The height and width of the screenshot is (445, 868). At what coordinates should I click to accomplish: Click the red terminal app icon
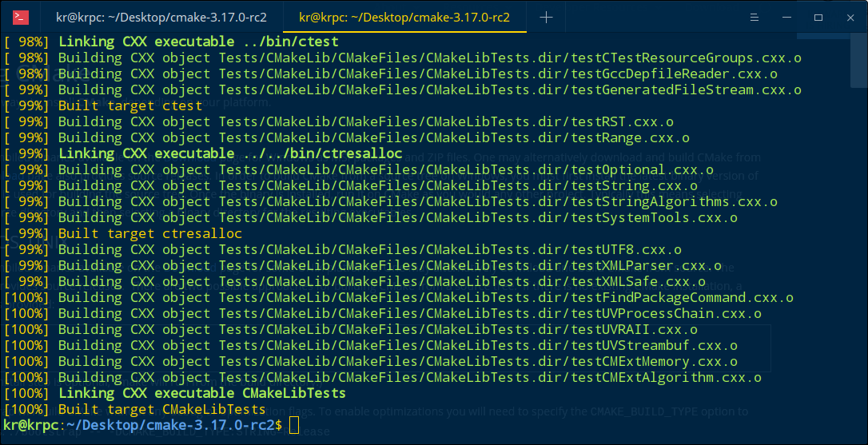tap(22, 17)
